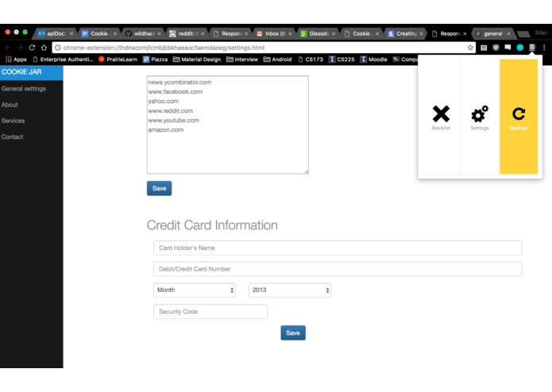Reload page with browser refresh icon
The height and width of the screenshot is (392, 552).
point(32,48)
